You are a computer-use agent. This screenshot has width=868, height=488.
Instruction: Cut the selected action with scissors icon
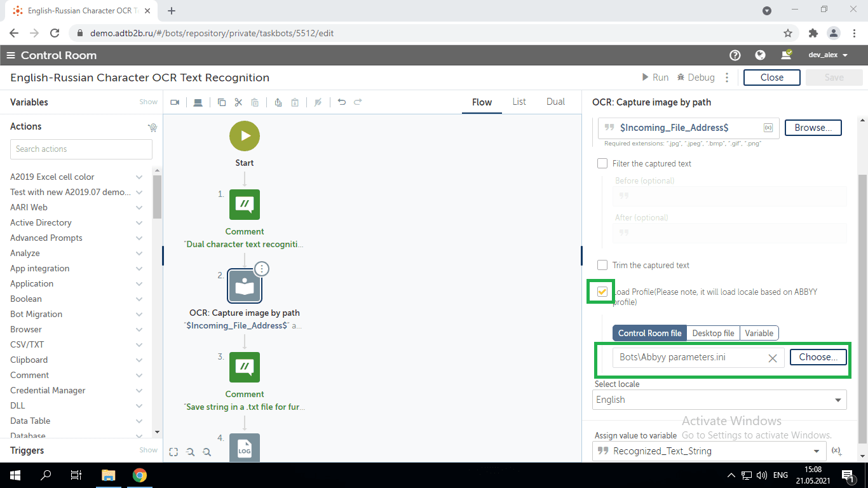238,102
